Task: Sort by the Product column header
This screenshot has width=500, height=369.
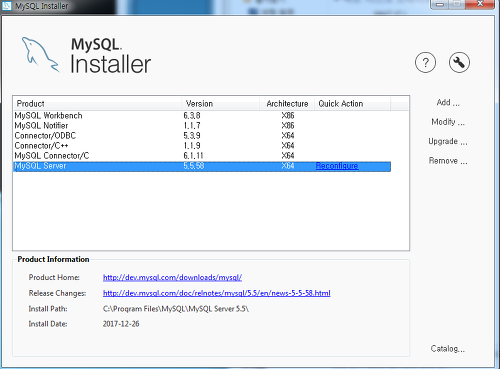Action: [97, 104]
